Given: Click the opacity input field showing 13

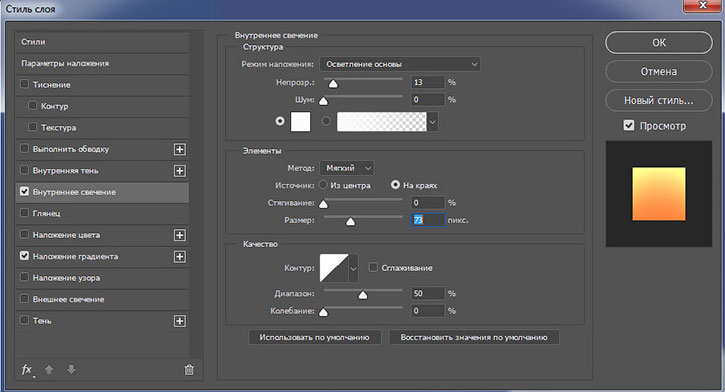Looking at the screenshot, I should (428, 82).
